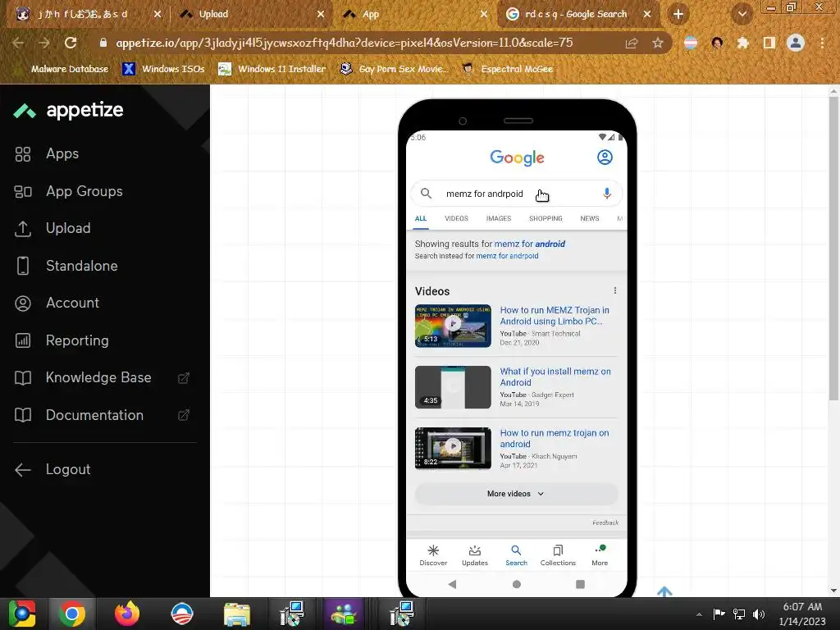Image resolution: width=840 pixels, height=630 pixels.
Task: Share this page via share icon
Action: (632, 43)
